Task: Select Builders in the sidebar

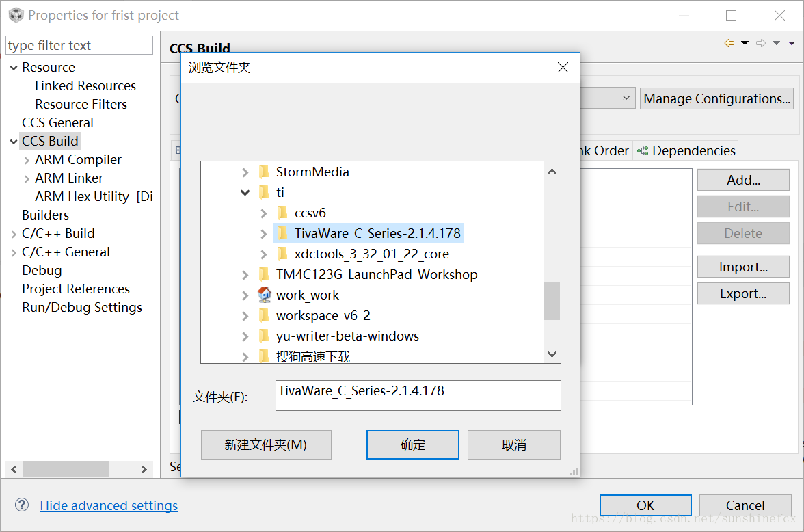Action: coord(45,215)
